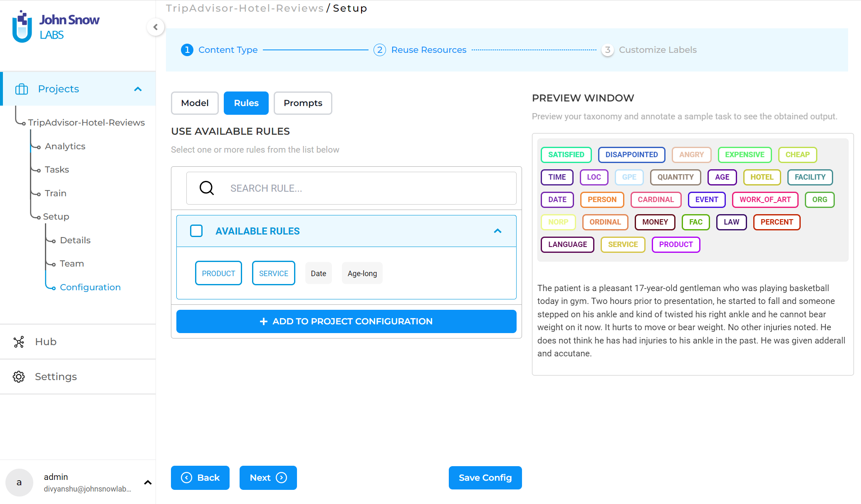861x504 pixels.
Task: Click the admin avatar circle
Action: pos(19,482)
